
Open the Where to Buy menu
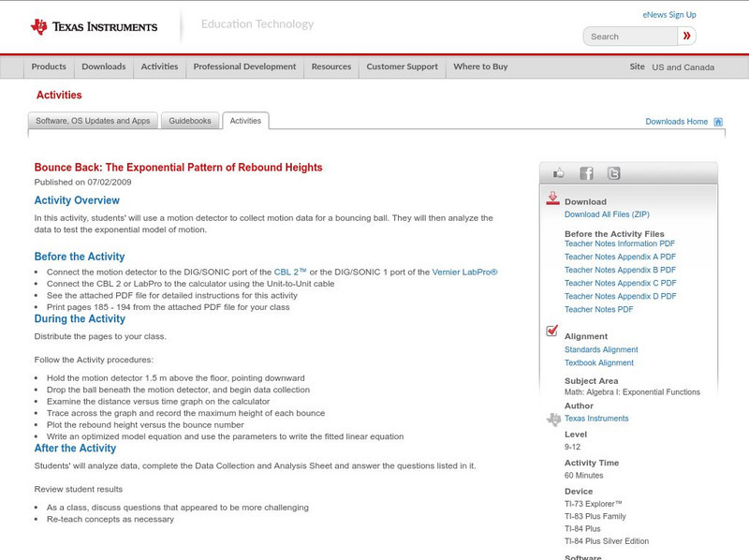(480, 66)
